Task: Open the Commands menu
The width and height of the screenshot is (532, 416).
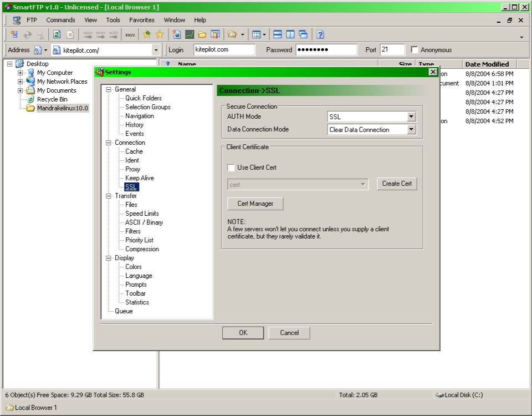Action: [60, 20]
